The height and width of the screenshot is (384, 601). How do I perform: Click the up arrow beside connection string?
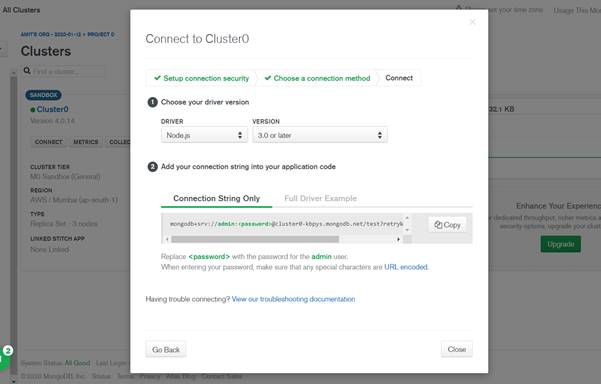[x=407, y=218]
